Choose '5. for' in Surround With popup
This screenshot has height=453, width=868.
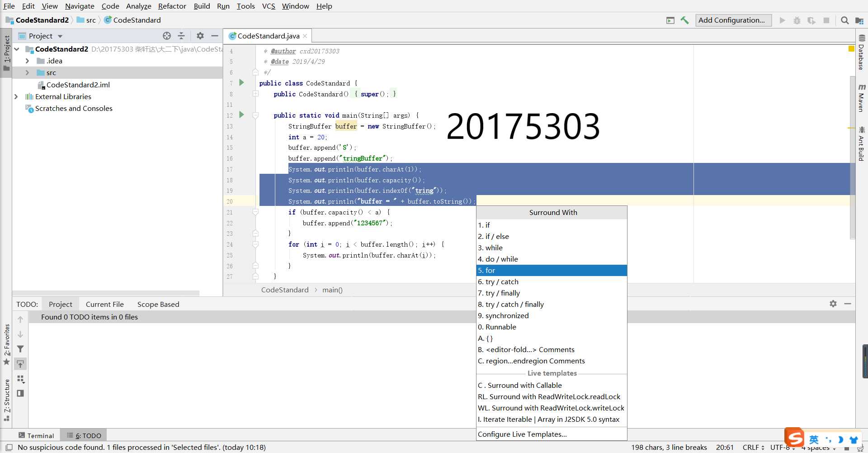552,270
